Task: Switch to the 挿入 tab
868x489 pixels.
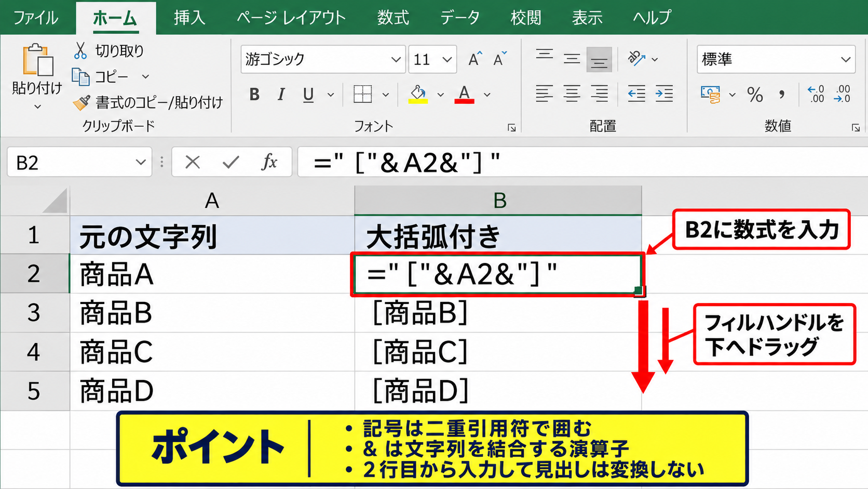Action: tap(189, 18)
